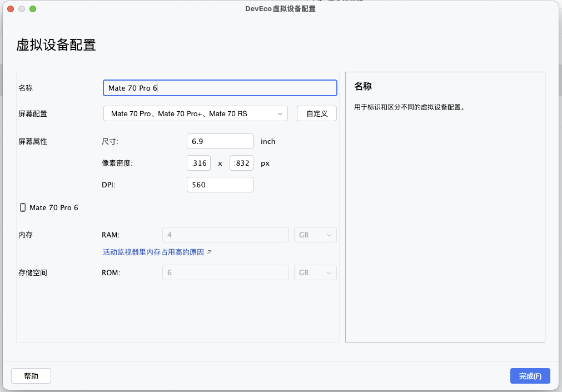Click the green zoom window button
Image resolution: width=562 pixels, height=392 pixels.
33,9
